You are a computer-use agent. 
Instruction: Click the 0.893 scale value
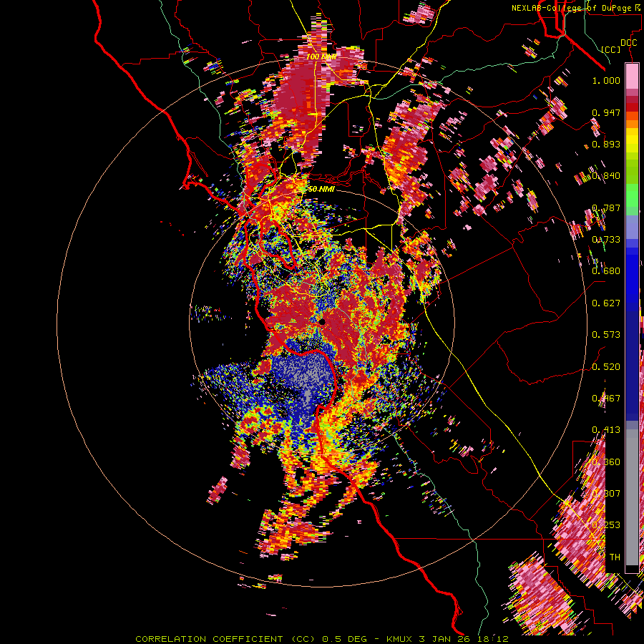point(606,144)
